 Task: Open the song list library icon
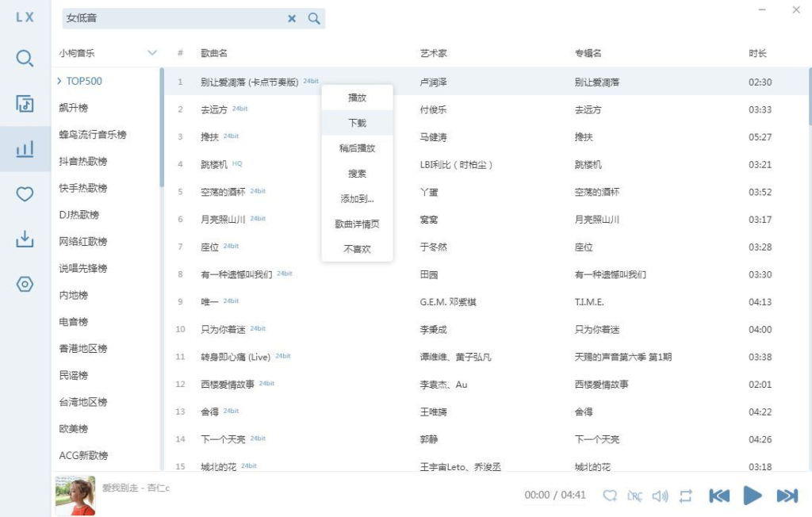[x=25, y=104]
